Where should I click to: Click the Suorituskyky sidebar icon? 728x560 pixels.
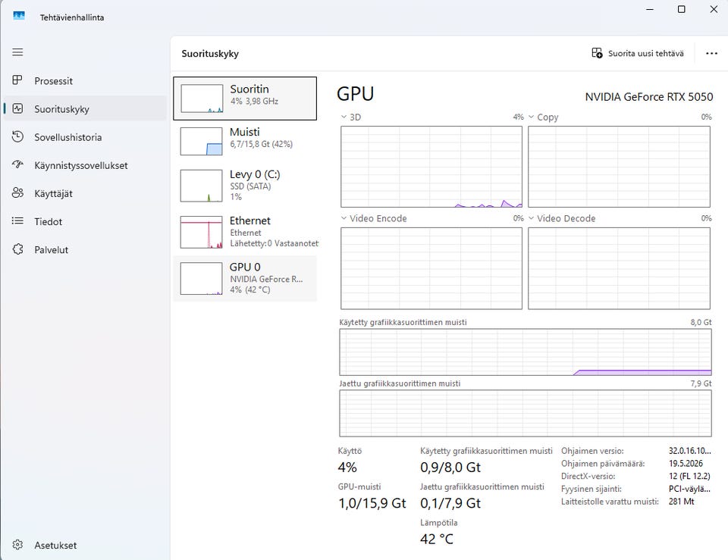(17, 108)
